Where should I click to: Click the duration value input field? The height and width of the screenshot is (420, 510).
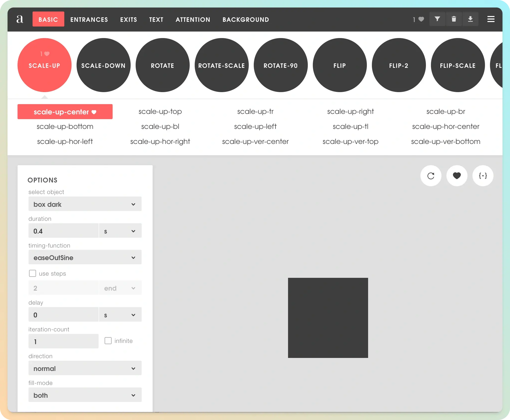(x=63, y=231)
